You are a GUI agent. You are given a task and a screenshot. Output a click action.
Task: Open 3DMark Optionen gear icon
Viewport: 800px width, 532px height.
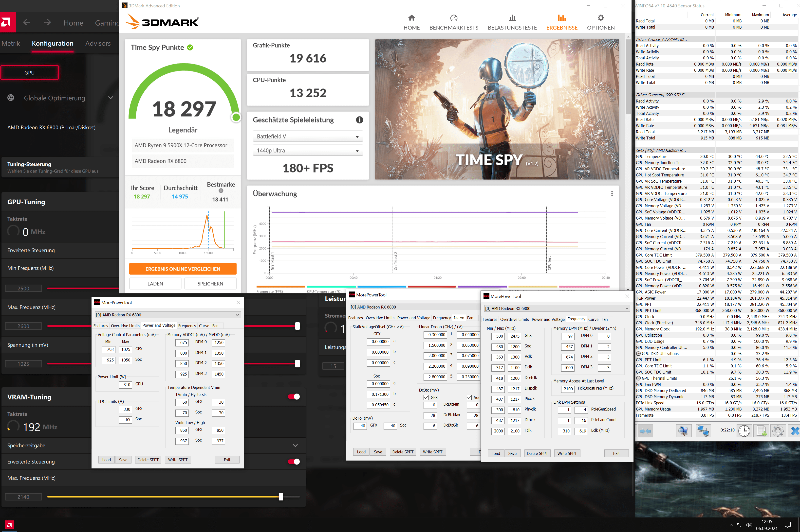click(600, 18)
